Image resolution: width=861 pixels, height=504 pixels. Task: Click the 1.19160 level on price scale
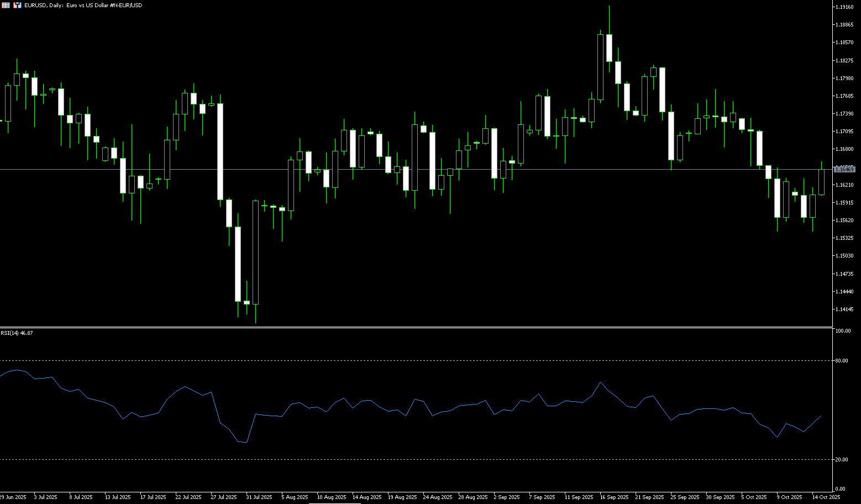(x=844, y=7)
